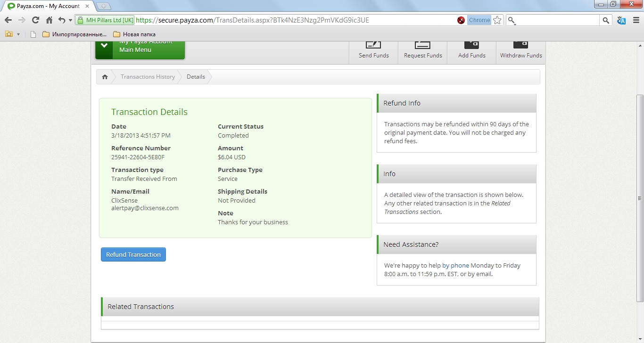Click the blank page bookmark icon
Viewport: 644px width, 343px height.
click(x=33, y=34)
